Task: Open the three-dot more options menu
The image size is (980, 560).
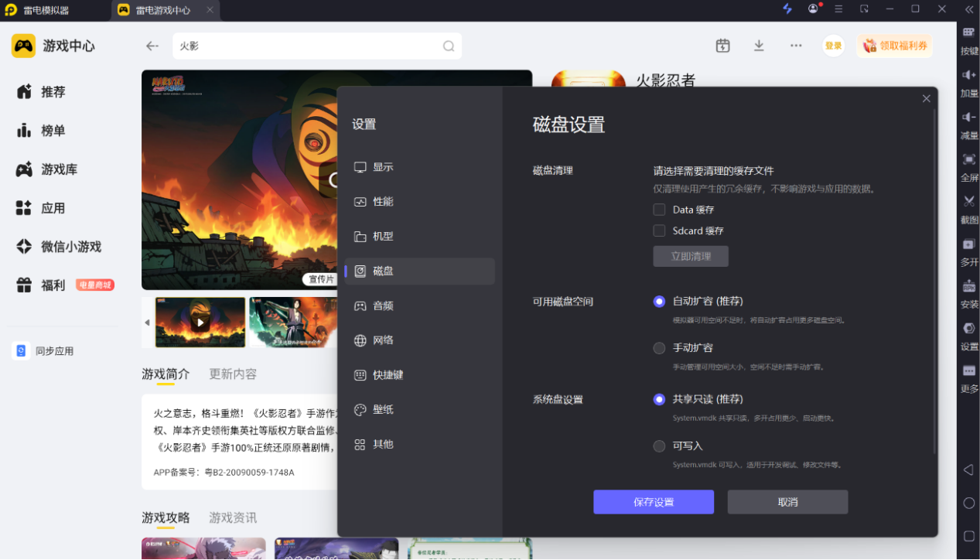Action: [x=796, y=46]
